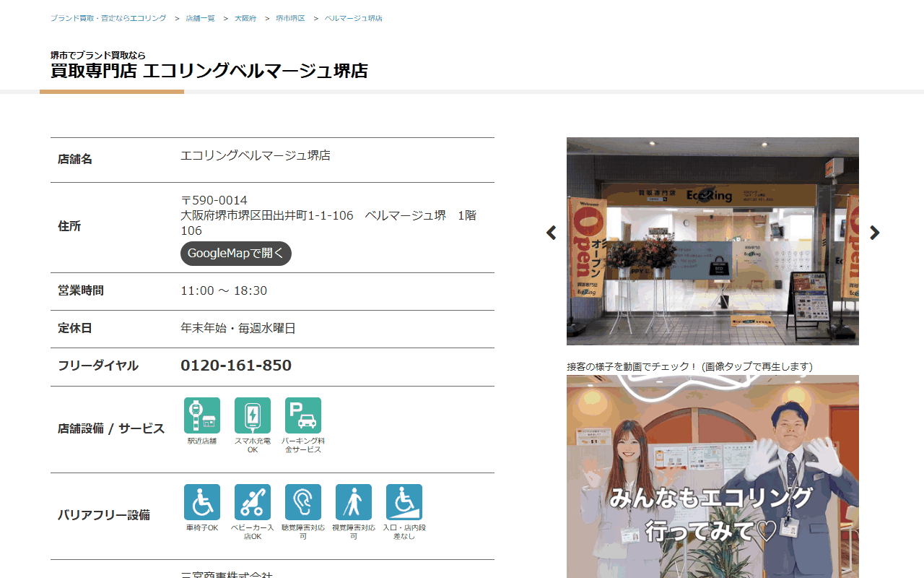
Task: Click the ベビーカー入店OK stroller icon
Action: coord(253,502)
